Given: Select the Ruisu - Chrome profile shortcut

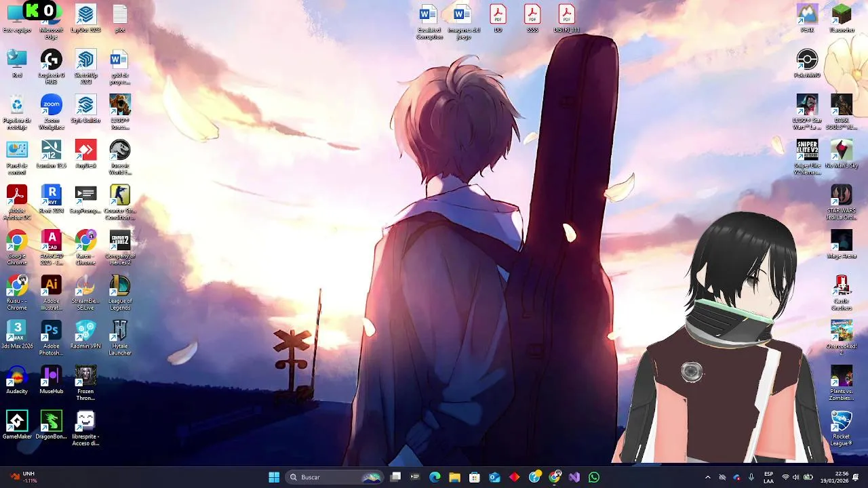Looking at the screenshot, I should point(17,293).
